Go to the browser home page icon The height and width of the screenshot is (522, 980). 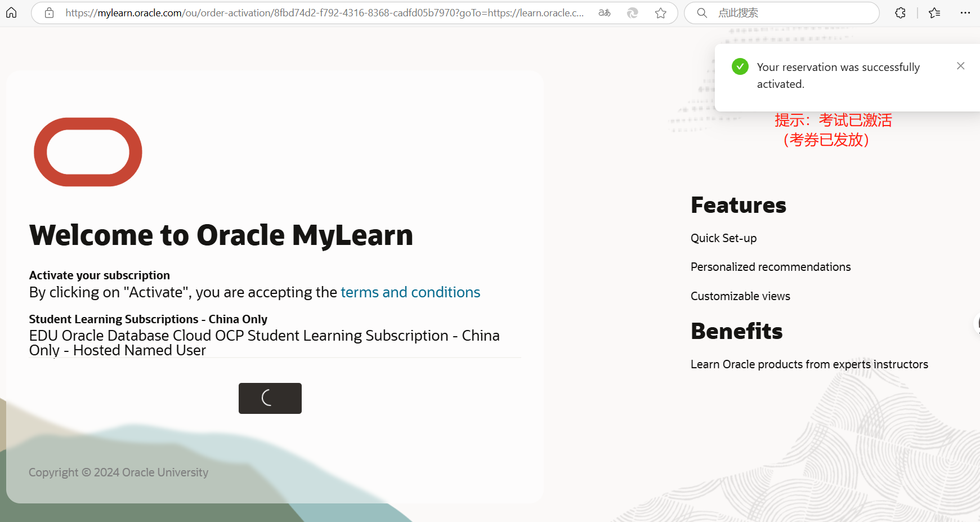(x=11, y=12)
